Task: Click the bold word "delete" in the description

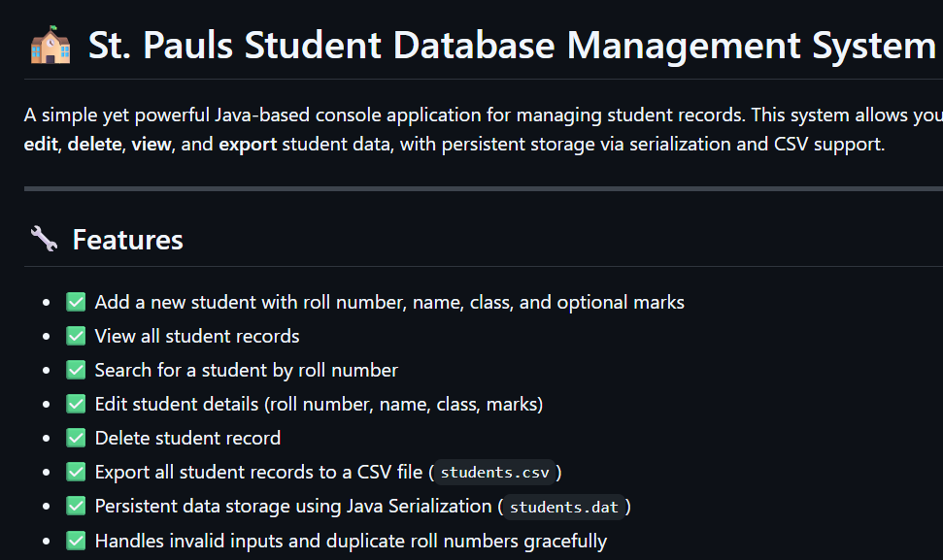Action: point(92,147)
